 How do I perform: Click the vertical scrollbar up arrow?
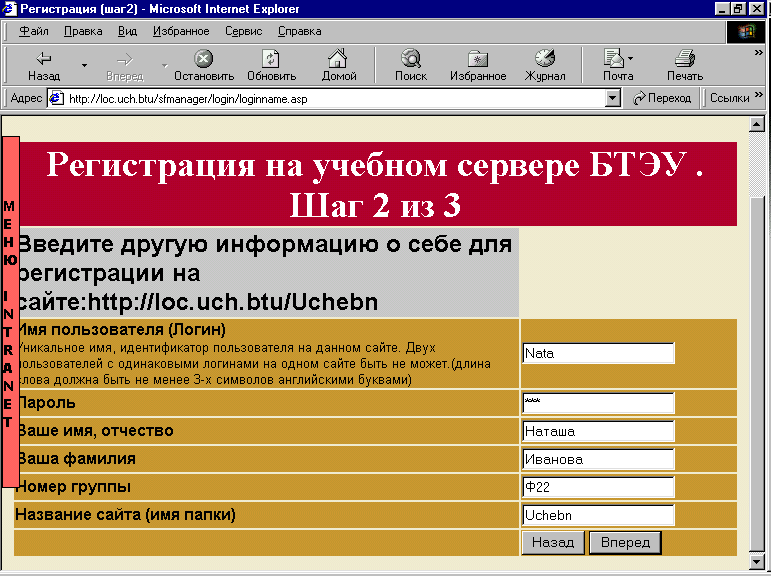[x=757, y=124]
